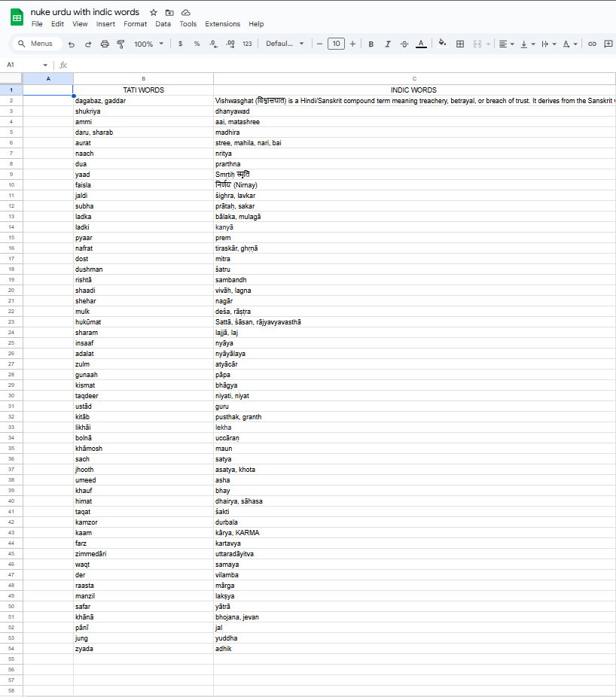Image resolution: width=616 pixels, height=697 pixels.
Task: Open the Data menu
Action: 163,24
